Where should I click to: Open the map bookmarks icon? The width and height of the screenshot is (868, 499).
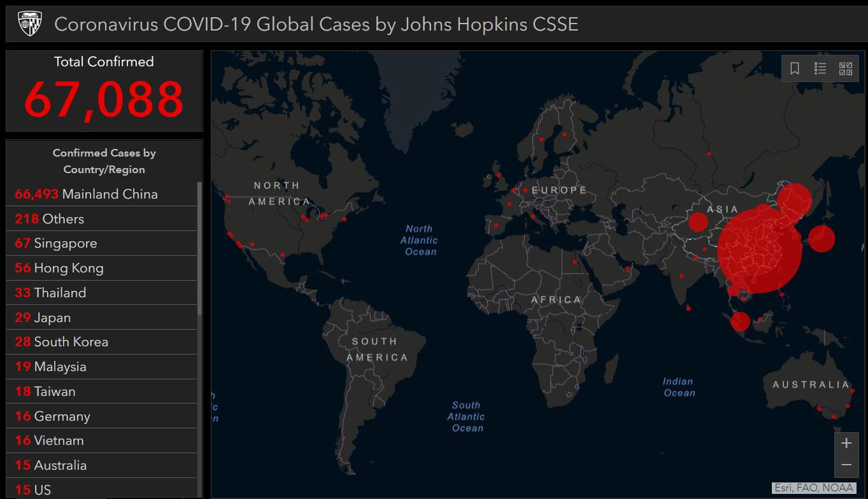coord(795,69)
